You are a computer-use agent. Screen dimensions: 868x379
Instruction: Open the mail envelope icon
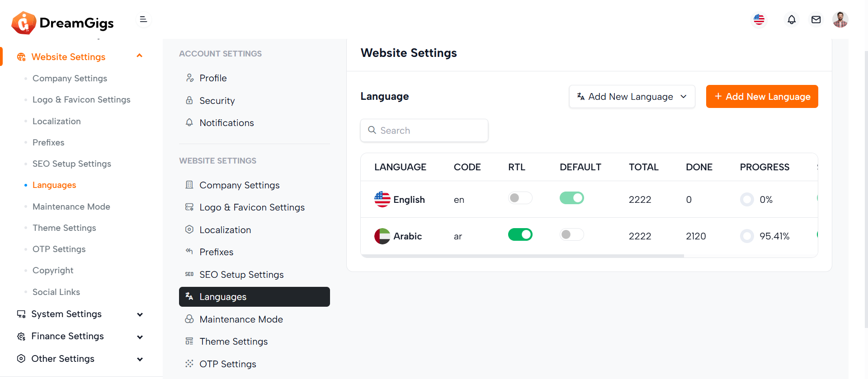(816, 20)
